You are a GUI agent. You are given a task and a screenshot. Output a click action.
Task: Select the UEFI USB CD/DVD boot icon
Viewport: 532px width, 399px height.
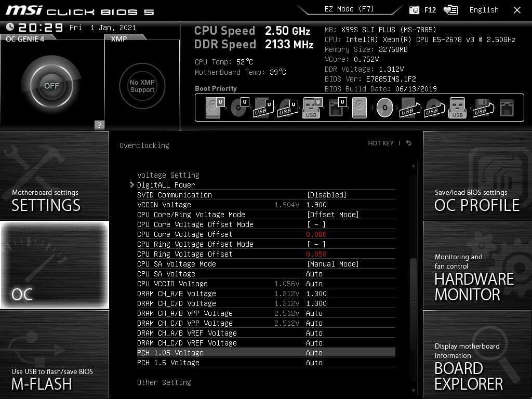(x=288, y=108)
